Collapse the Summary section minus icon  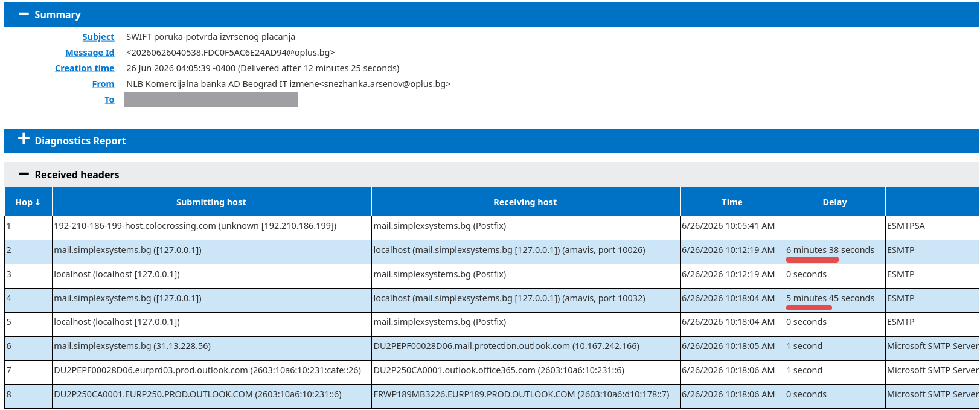click(x=24, y=14)
